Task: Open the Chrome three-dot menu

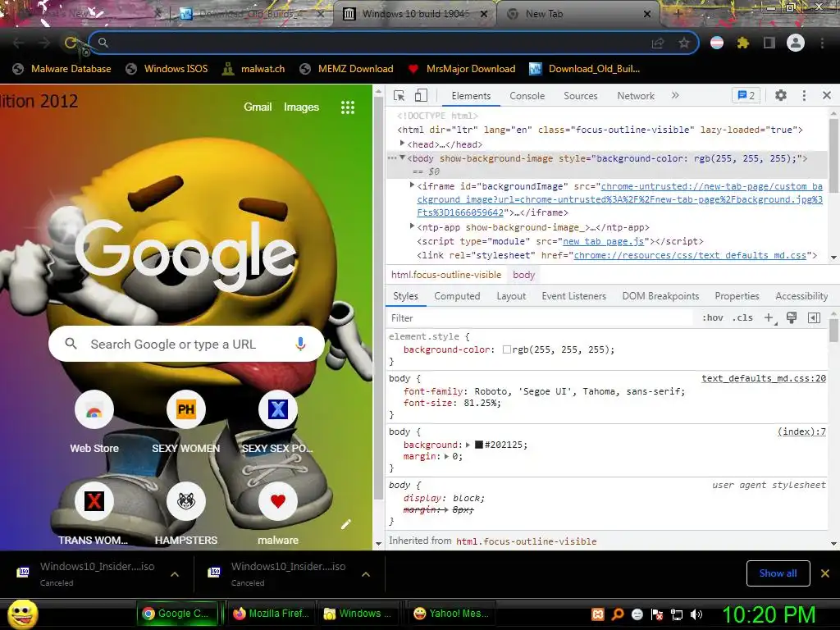Action: (x=822, y=43)
